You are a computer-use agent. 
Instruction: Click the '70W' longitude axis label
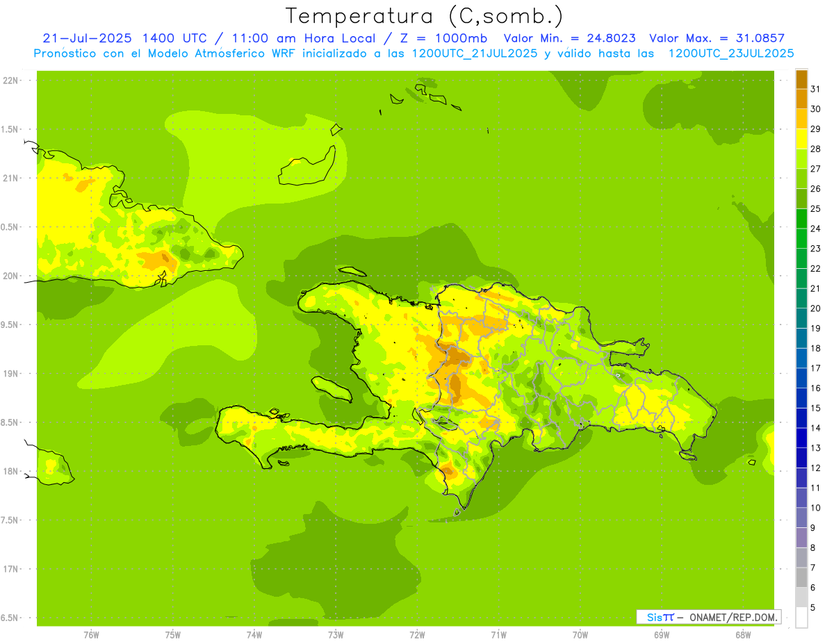point(580,634)
